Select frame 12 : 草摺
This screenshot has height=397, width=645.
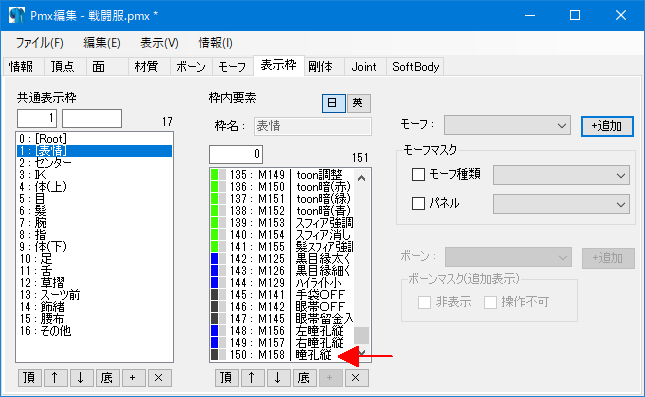94,283
